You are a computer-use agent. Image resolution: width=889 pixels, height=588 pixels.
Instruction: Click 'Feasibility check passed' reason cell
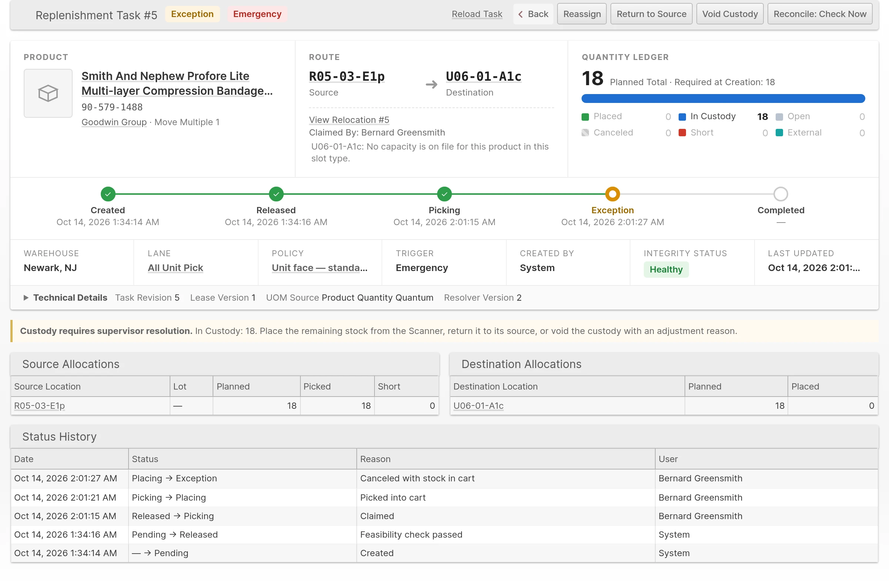[x=506, y=535]
